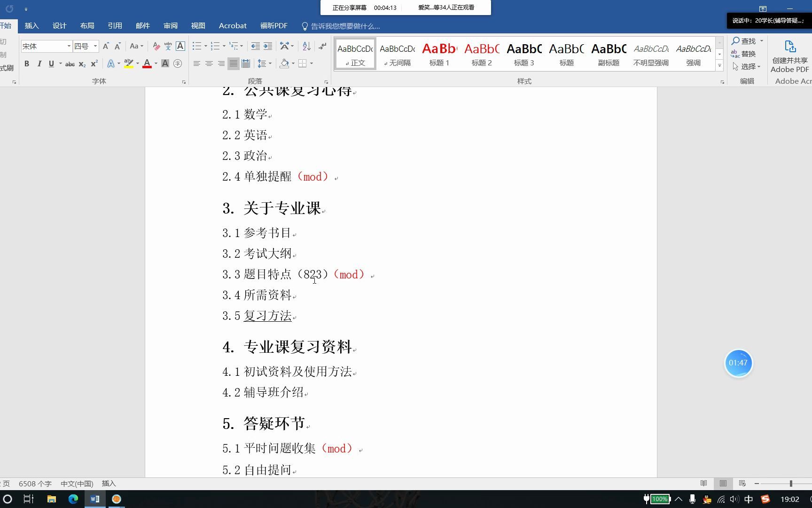
Task: Center align the paragraph
Action: click(x=209, y=63)
